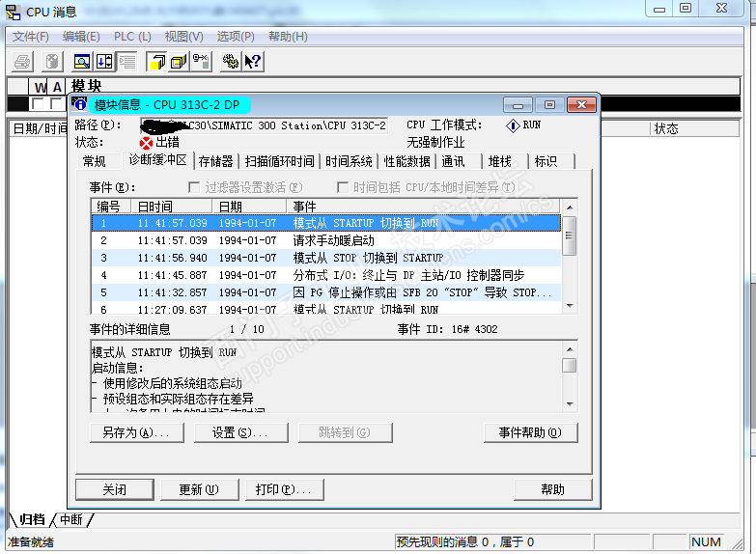Select the 中断 bottom tab
The width and height of the screenshot is (756, 554).
tap(71, 520)
